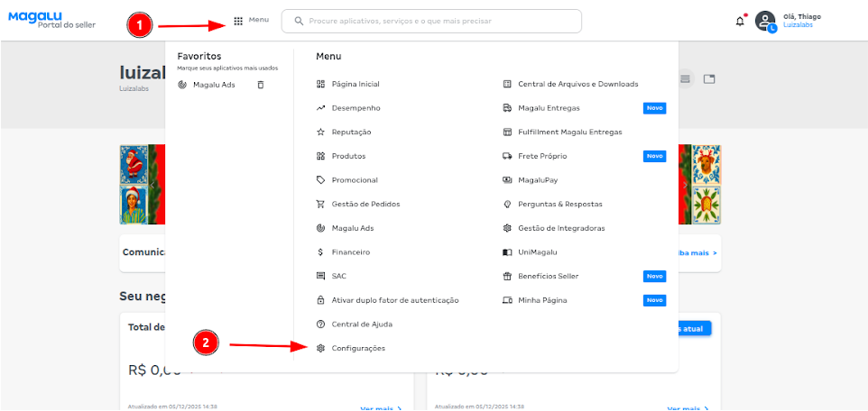This screenshot has width=868, height=411.
Task: Open Desempenho menu entry
Action: [356, 108]
